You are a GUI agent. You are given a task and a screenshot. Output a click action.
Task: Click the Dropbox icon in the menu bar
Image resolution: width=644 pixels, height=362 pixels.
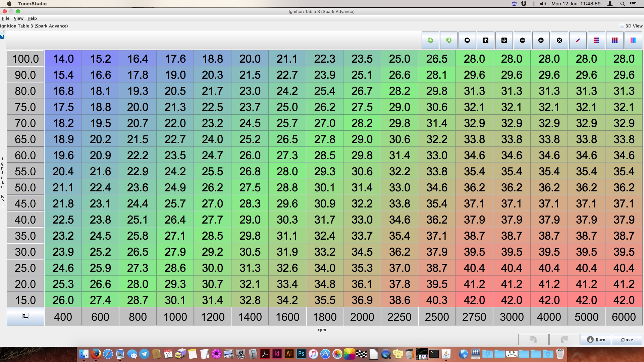pyautogui.click(x=524, y=4)
